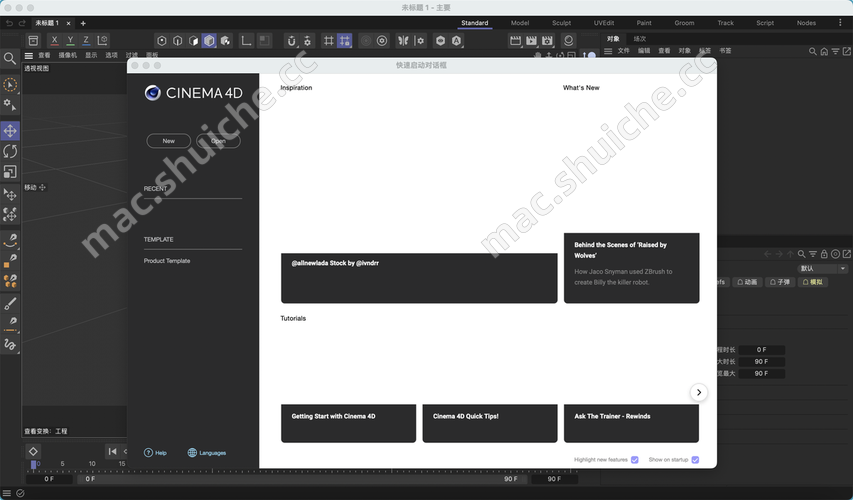
Task: Switch to the Sculpt layout tab
Action: 561,23
